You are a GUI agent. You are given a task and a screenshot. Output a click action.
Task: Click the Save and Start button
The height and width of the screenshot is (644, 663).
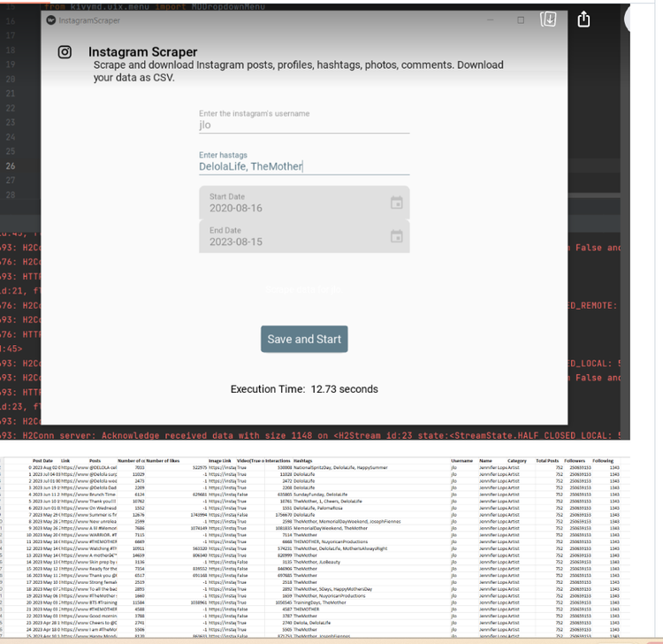[304, 339]
